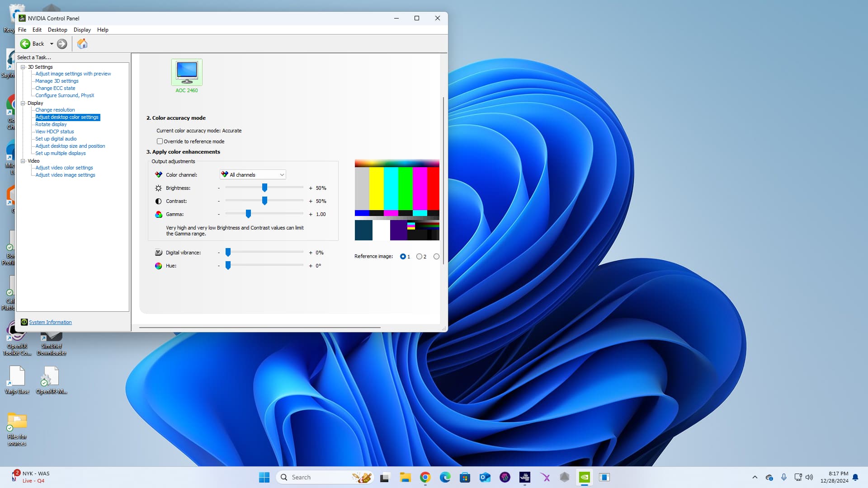Viewport: 868px width, 488px height.
Task: Open Adjust video color settings task
Action: (x=64, y=168)
